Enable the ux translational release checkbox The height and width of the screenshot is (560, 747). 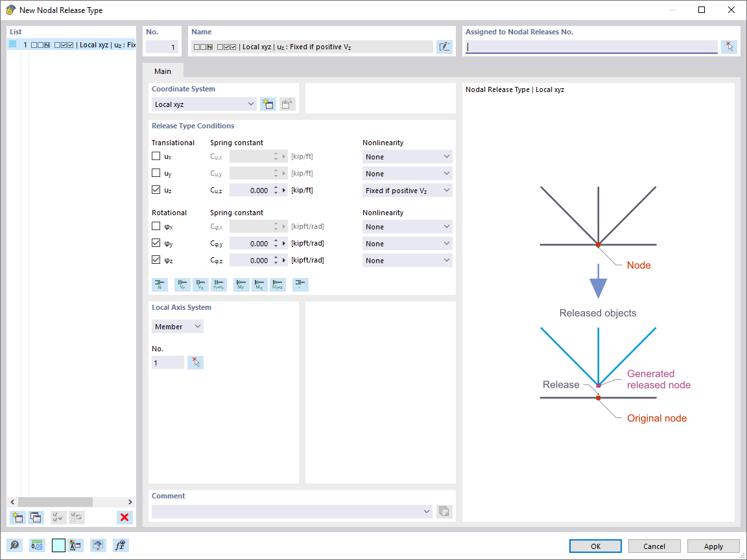(x=156, y=156)
